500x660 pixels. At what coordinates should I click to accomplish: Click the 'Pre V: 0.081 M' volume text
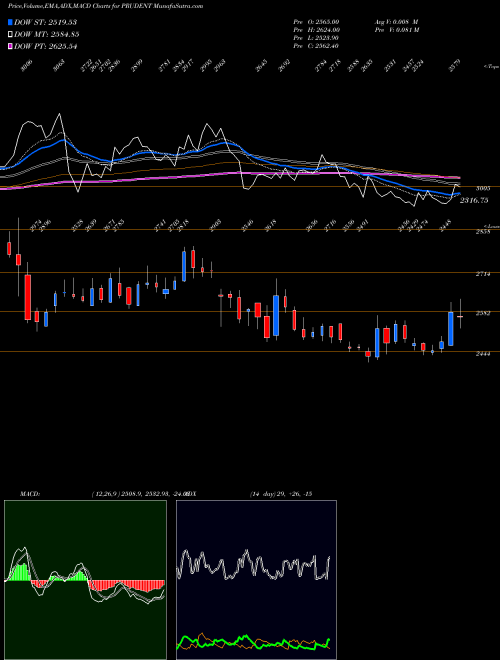coord(396,30)
